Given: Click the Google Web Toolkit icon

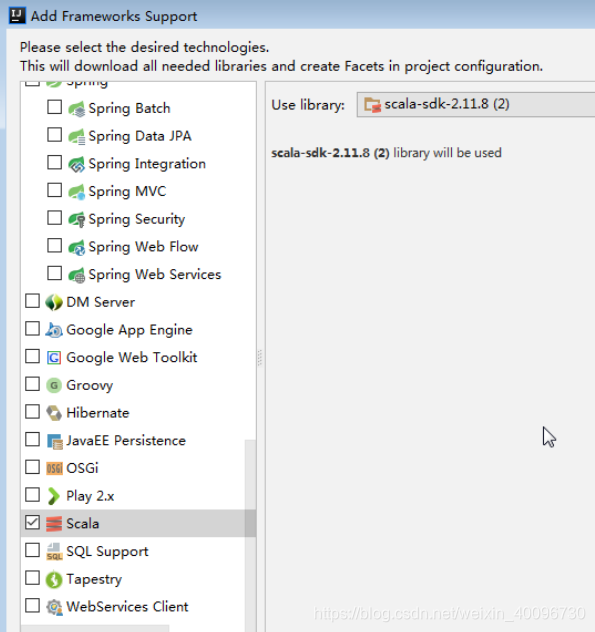Looking at the screenshot, I should [x=54, y=358].
